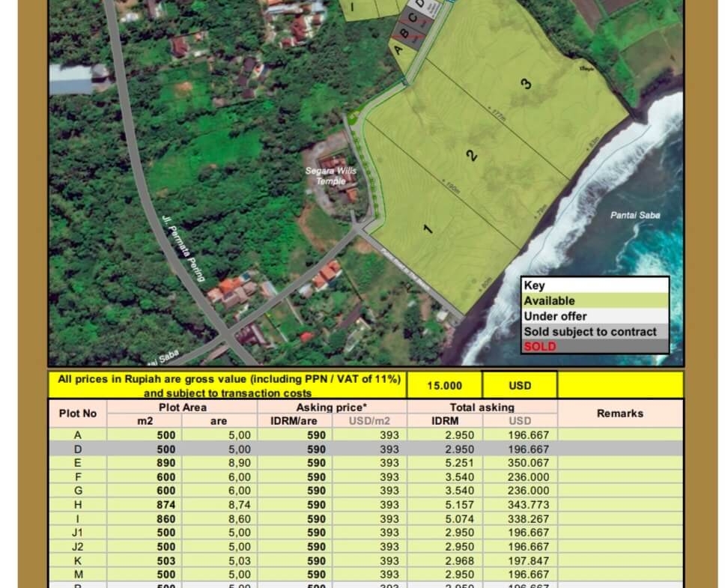Select plot 2 on the site map
728x588 pixels.
pos(471,156)
